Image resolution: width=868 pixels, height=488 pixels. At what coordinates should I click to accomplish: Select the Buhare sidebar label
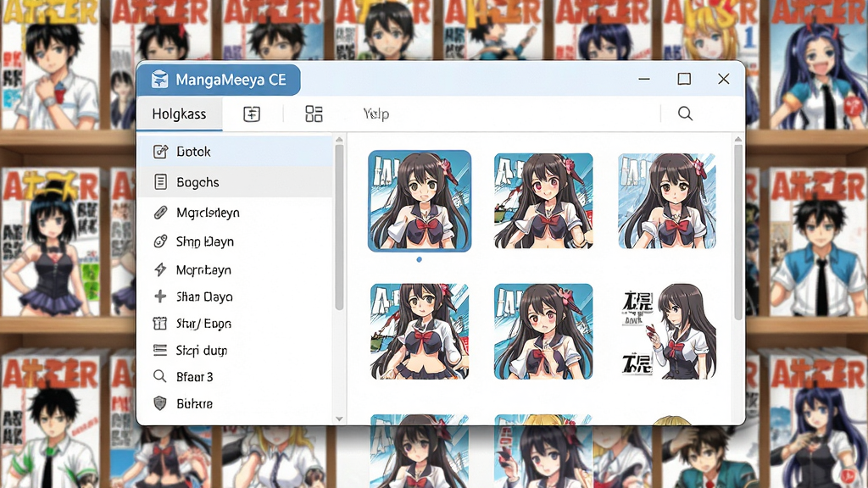coord(194,404)
